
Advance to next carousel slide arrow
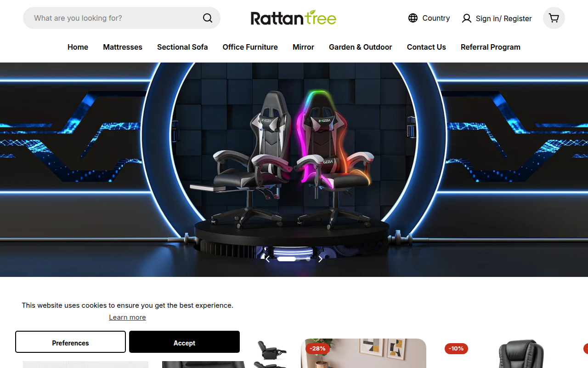pyautogui.click(x=320, y=259)
